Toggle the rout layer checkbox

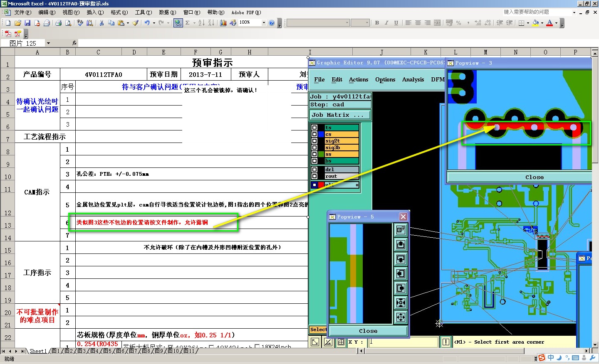tap(314, 176)
